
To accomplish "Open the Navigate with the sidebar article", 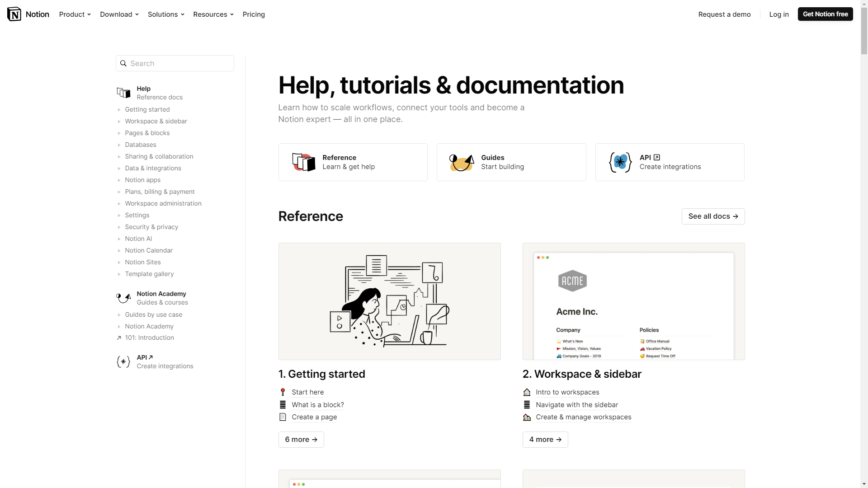I will pyautogui.click(x=577, y=405).
